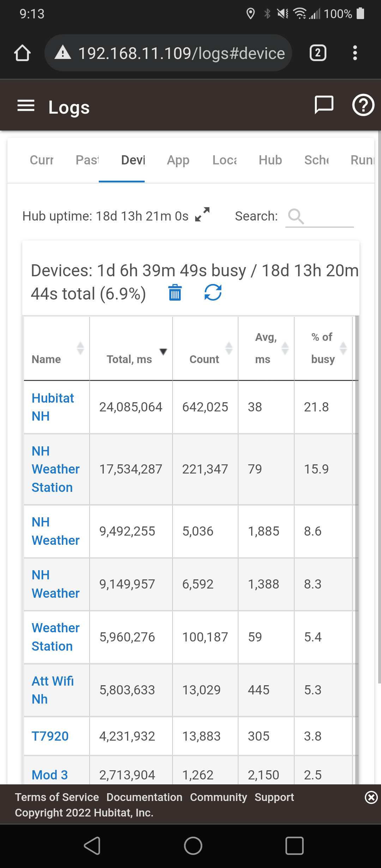
Task: Sort by Total, ms column
Action: pos(130,359)
